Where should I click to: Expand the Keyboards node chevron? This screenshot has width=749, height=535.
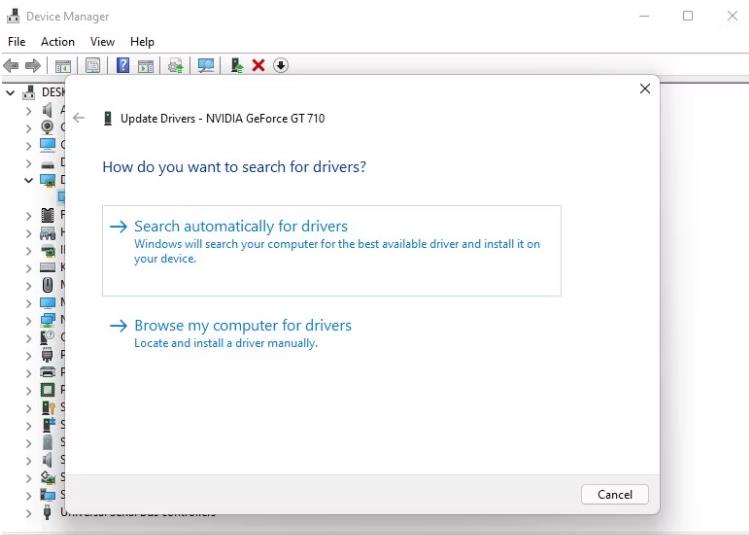tap(28, 268)
